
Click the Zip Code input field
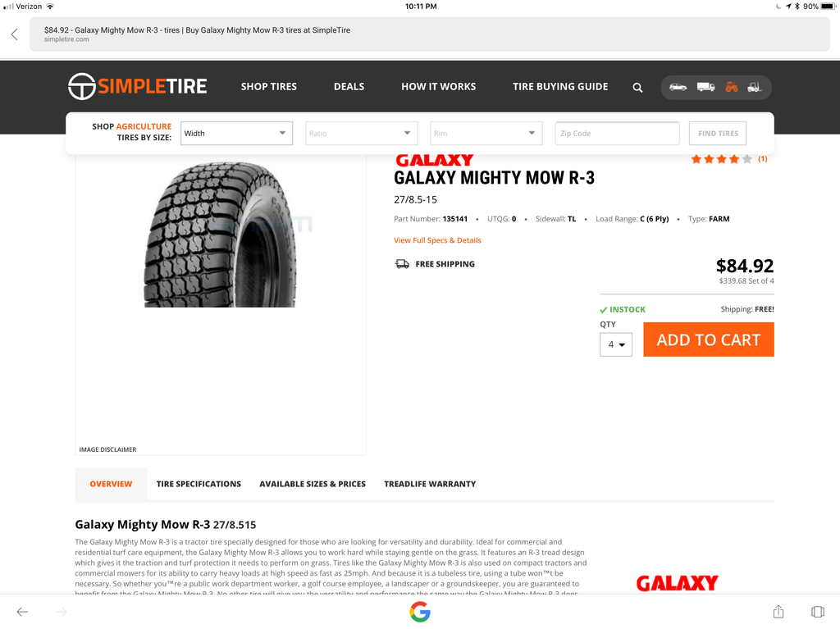click(x=617, y=134)
